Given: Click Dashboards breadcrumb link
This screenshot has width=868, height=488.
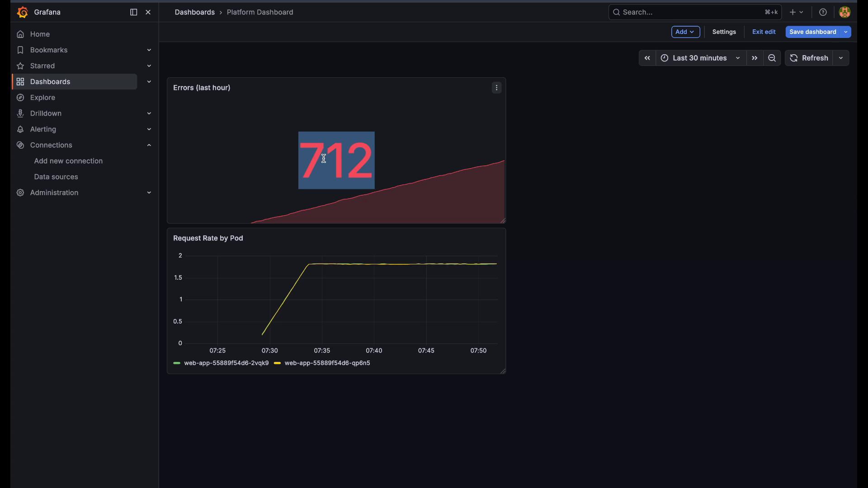Looking at the screenshot, I should (x=195, y=12).
